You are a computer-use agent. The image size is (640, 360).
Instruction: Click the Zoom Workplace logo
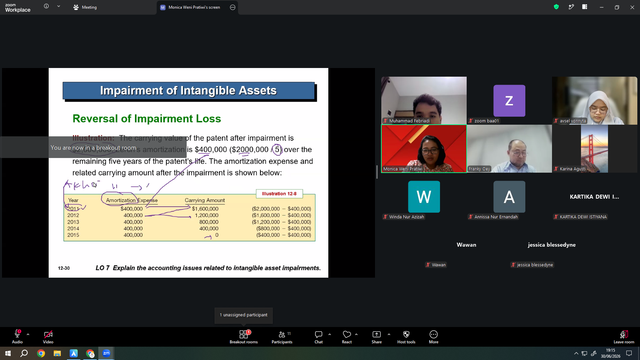[18, 8]
